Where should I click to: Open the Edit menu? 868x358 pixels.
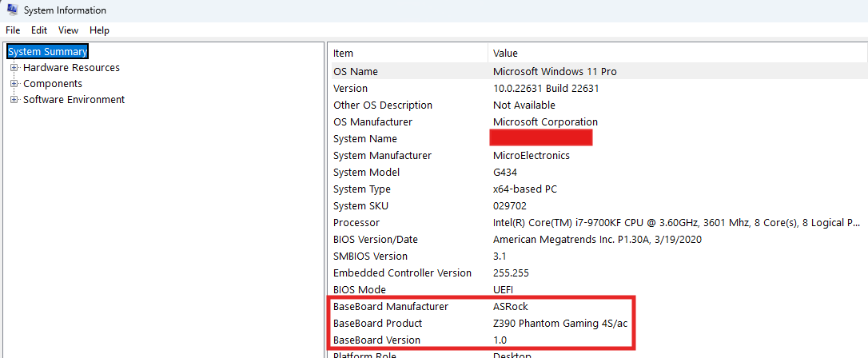click(39, 30)
